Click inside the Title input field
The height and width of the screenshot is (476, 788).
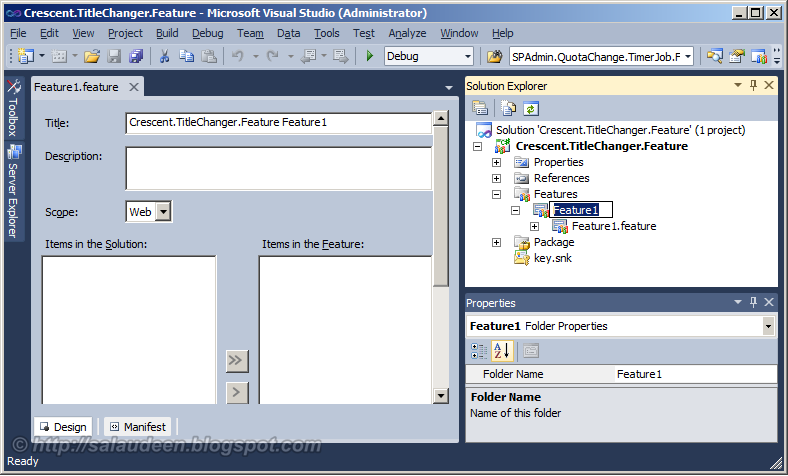tap(279, 123)
